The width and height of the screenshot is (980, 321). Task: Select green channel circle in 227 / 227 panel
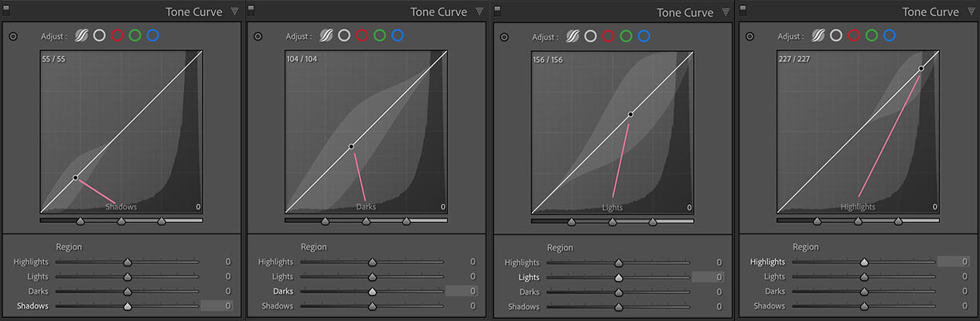tap(872, 36)
